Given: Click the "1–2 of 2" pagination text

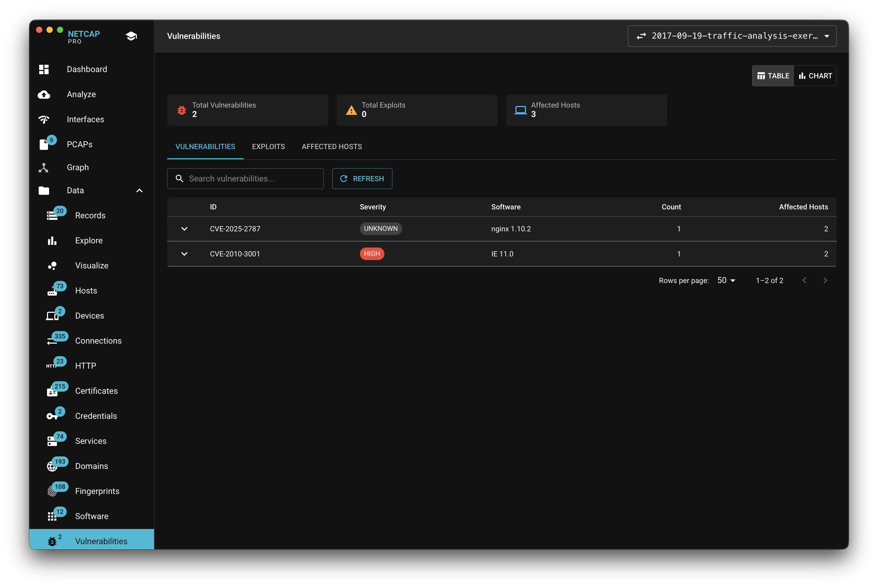Looking at the screenshot, I should click(x=769, y=280).
